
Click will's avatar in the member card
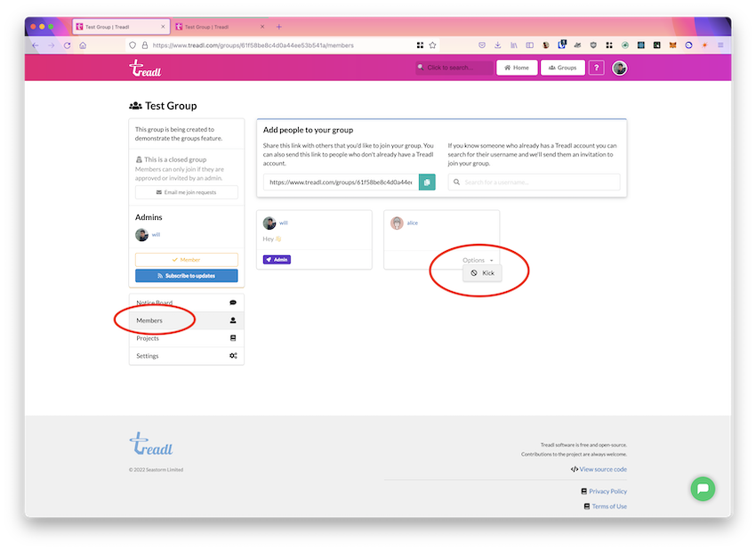269,222
